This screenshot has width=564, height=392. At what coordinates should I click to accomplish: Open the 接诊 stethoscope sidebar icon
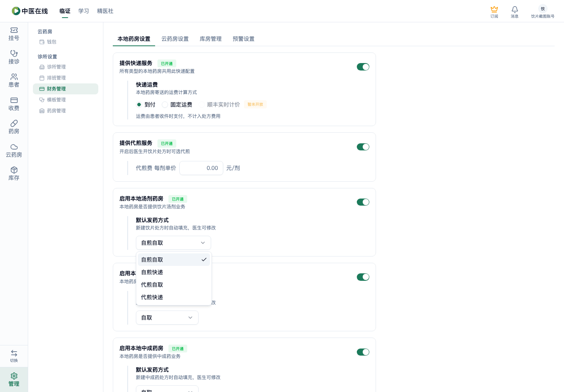click(x=14, y=53)
